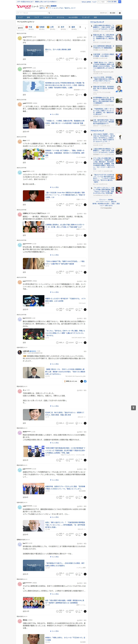The image size is (138, 644).
Task: Open 返信16件 replies on yuk comment
Action: pyautogui.click(x=26, y=131)
